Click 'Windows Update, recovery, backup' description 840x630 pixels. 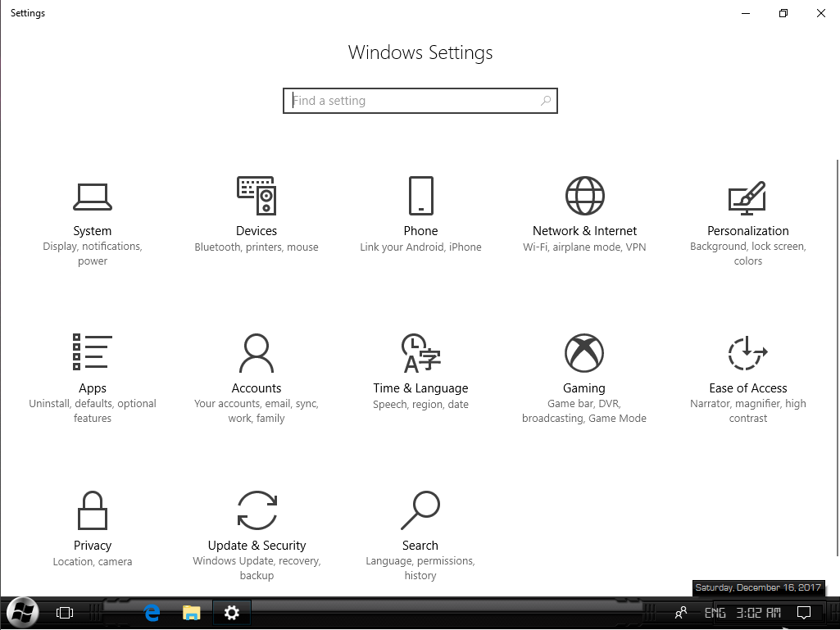[x=257, y=568]
